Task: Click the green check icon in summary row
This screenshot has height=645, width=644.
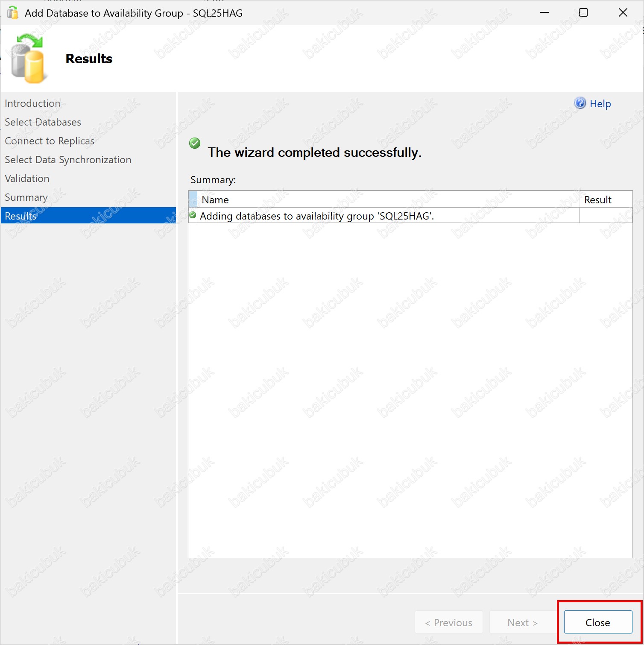Action: click(193, 215)
